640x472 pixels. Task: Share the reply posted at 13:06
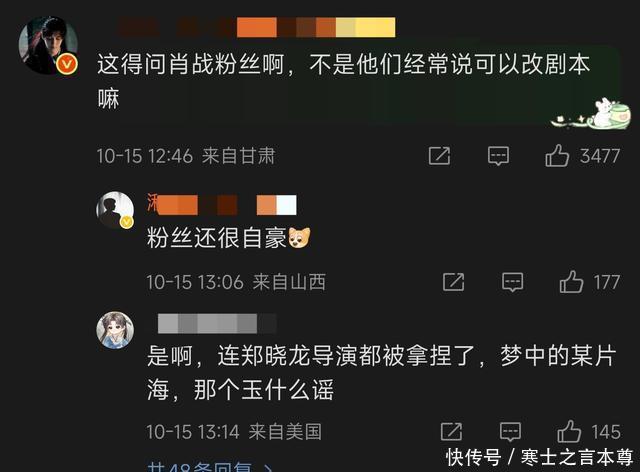tap(453, 282)
